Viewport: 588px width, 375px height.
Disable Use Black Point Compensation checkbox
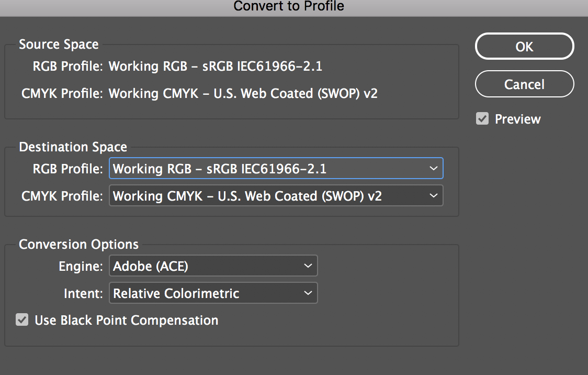pos(22,320)
